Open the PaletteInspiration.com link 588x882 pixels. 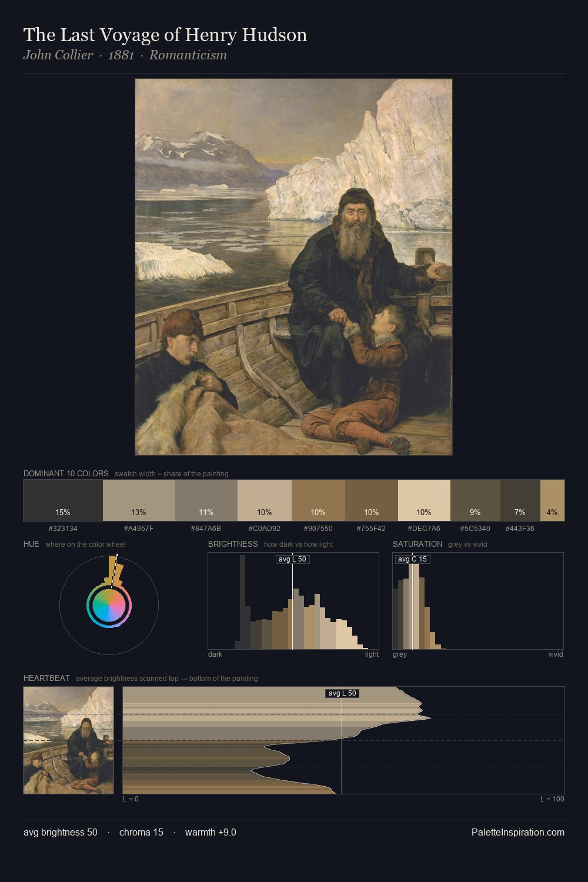pyautogui.click(x=518, y=832)
